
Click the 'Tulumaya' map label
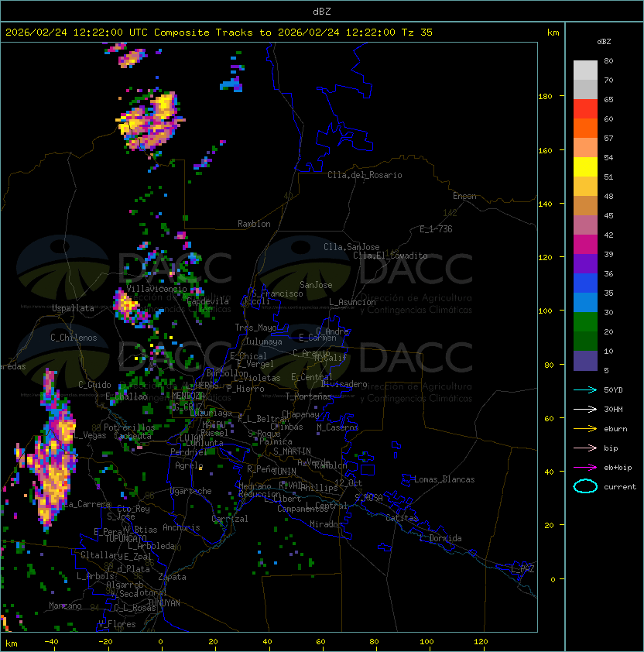click(x=264, y=341)
